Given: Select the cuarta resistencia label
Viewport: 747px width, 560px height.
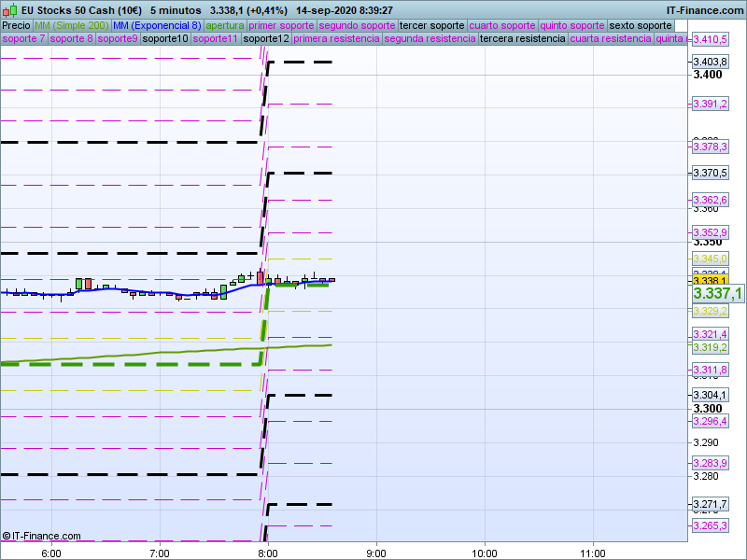Looking at the screenshot, I should click(611, 39).
